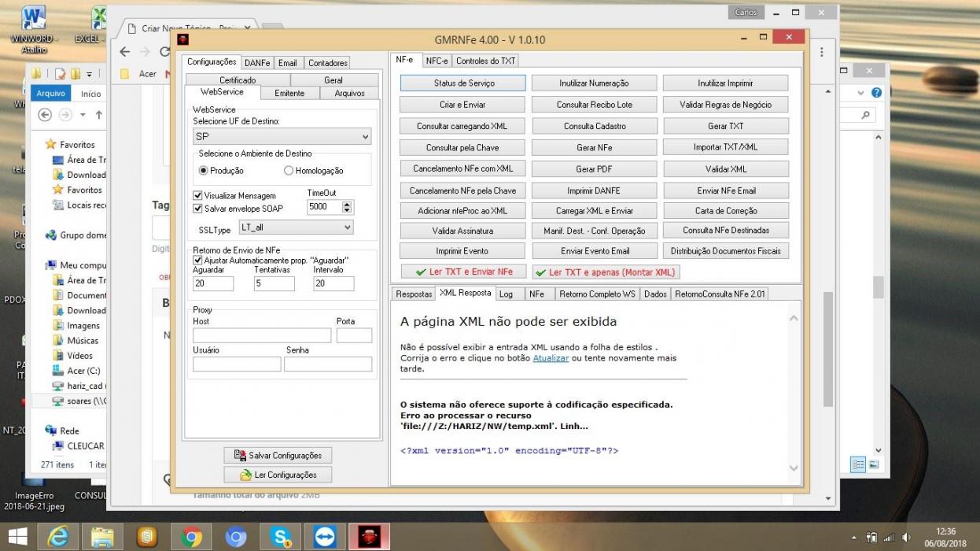Select the red GMRNFe taskbar icon
The height and width of the screenshot is (551, 980).
pos(370,537)
